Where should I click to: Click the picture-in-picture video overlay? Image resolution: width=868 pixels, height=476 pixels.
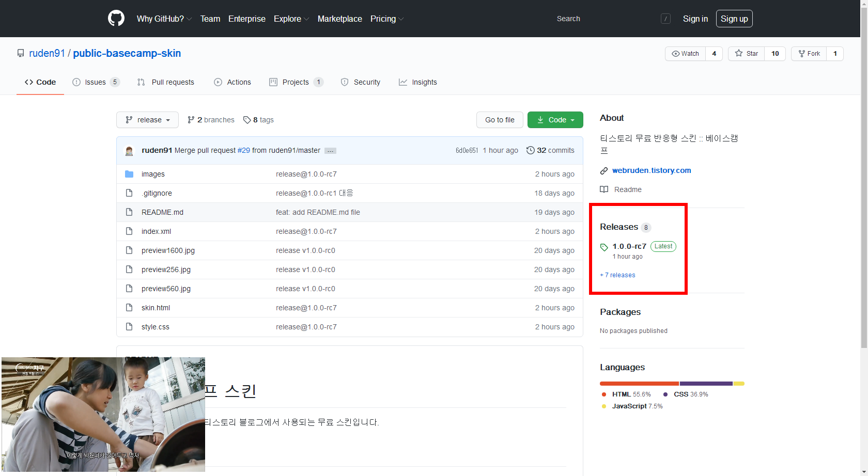click(103, 414)
